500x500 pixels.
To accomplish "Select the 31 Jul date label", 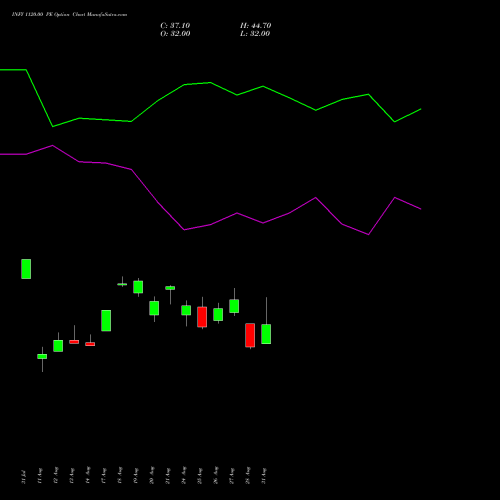I will (x=24, y=476).
